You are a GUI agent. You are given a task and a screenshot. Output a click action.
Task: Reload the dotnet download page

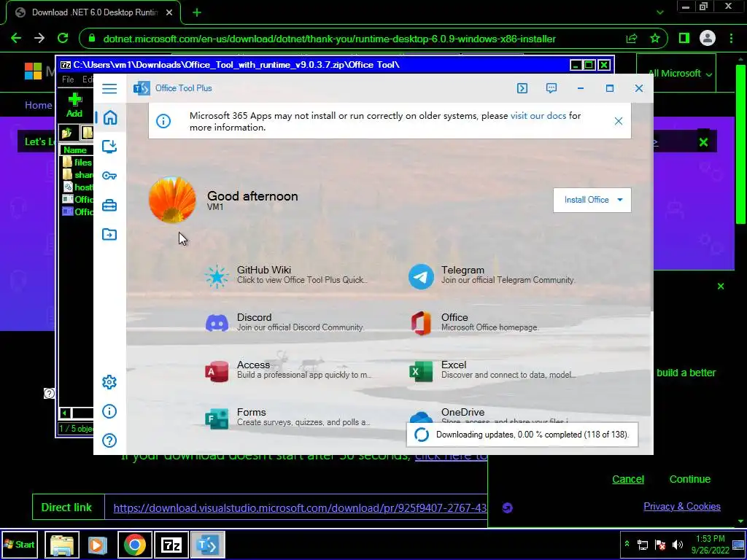pos(63,39)
